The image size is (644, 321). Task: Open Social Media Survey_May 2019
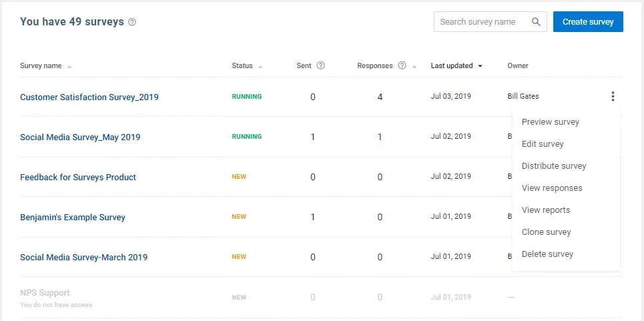tap(80, 137)
